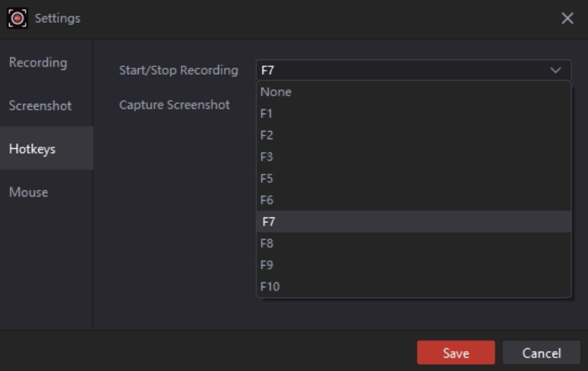
Task: Select F1 in the dropdown list
Action: click(267, 114)
